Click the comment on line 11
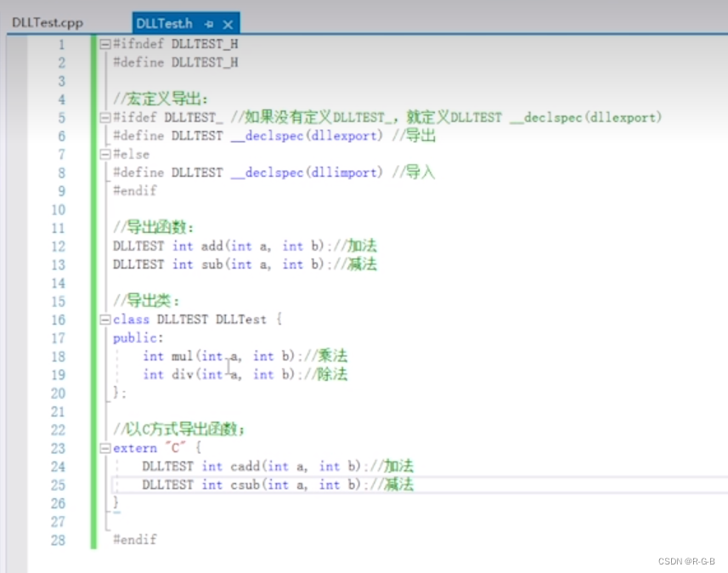 pos(153,228)
